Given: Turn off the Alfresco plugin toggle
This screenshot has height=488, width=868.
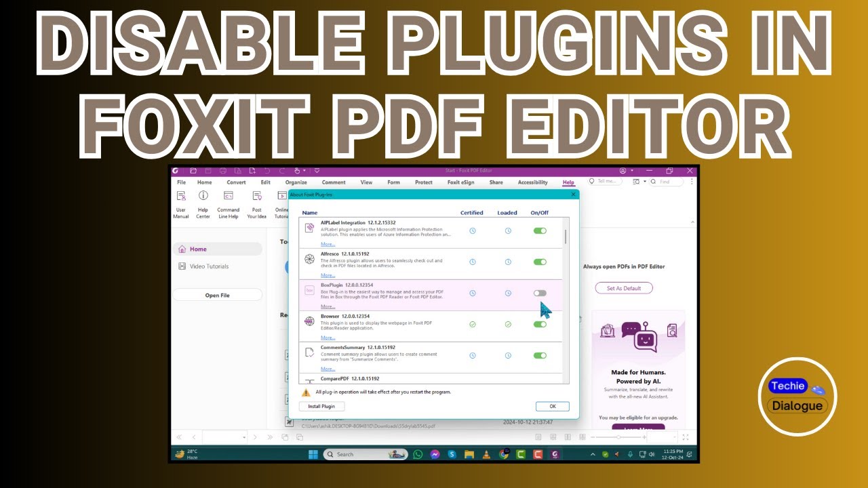Looking at the screenshot, I should pos(540,262).
